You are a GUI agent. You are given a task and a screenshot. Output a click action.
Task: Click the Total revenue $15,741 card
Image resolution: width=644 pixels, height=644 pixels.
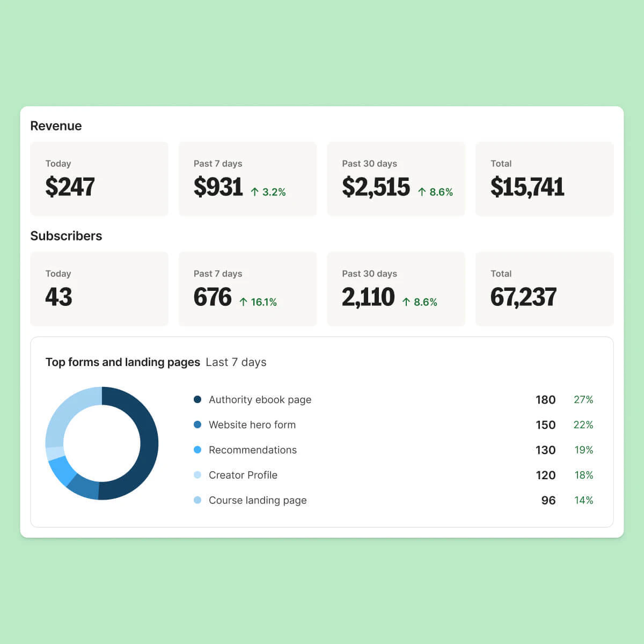point(544,179)
